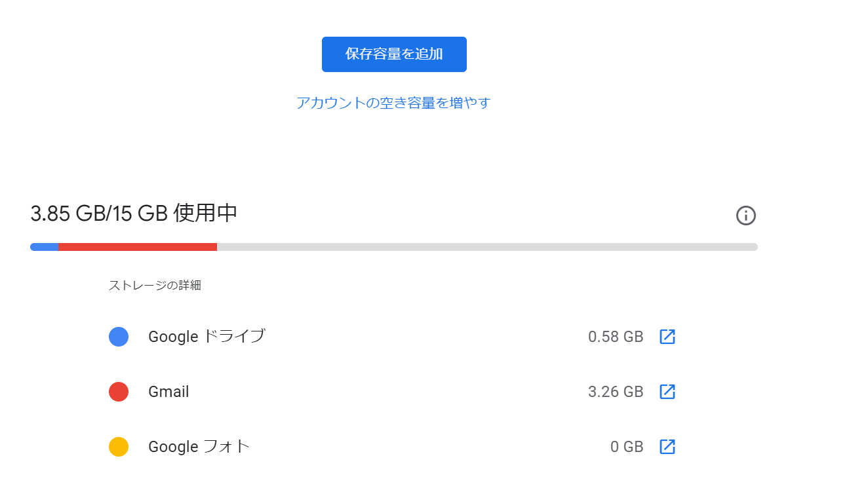Viewport: 868px width, 490px height.
Task: Click the 3.85 GB/15 GB 使用中 heading
Action: (134, 214)
